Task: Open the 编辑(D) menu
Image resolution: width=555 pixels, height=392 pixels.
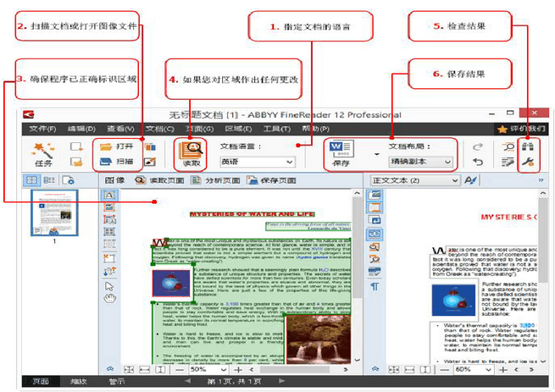Action: point(81,129)
